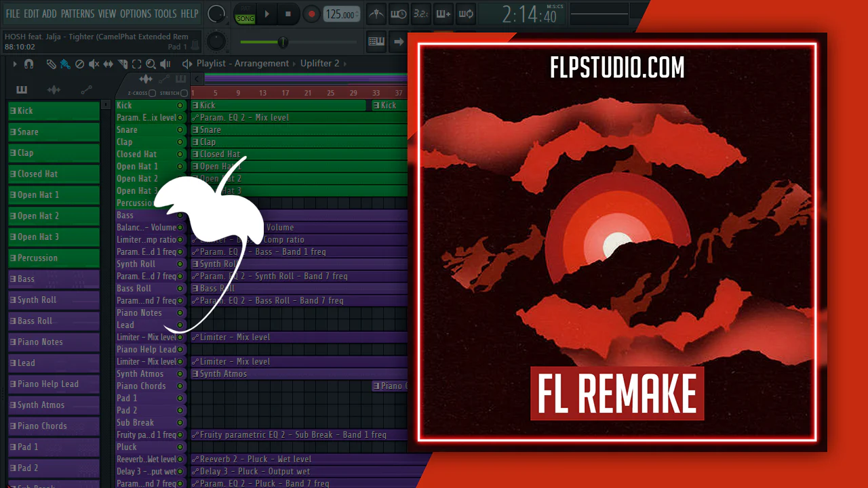This screenshot has height=488, width=868.
Task: Select the Playback speaker tool
Action: coord(165,64)
